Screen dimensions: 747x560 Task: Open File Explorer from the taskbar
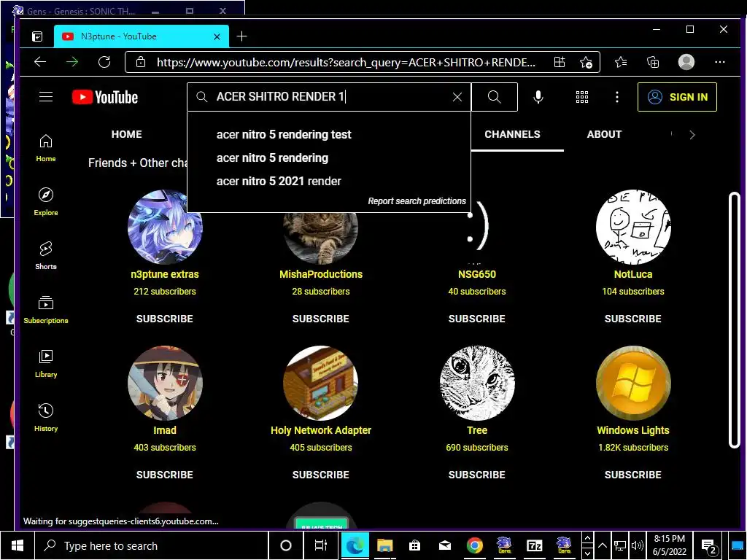pyautogui.click(x=385, y=545)
